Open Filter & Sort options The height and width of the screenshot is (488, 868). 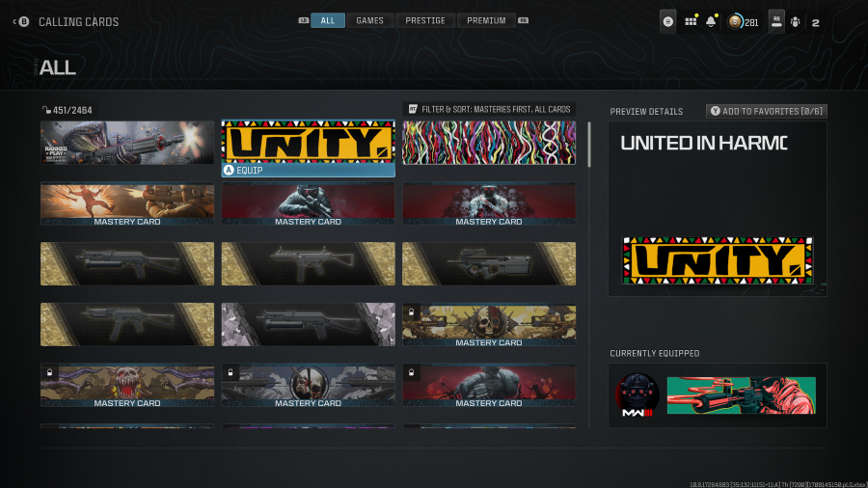click(x=489, y=109)
